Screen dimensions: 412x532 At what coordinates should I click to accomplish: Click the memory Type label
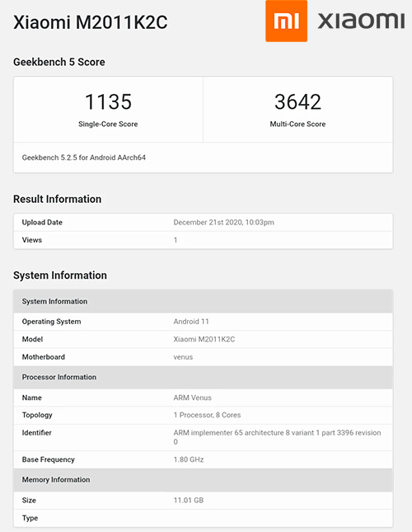(30, 518)
